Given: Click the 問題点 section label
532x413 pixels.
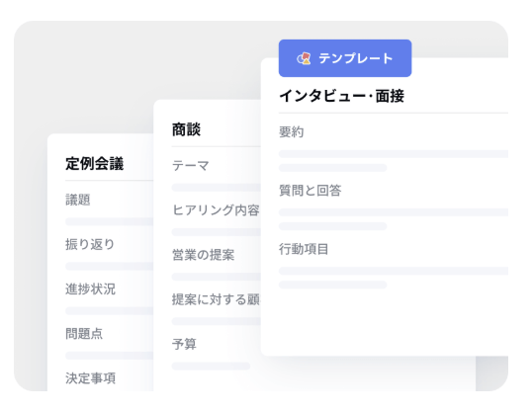Looking at the screenshot, I should tap(84, 334).
